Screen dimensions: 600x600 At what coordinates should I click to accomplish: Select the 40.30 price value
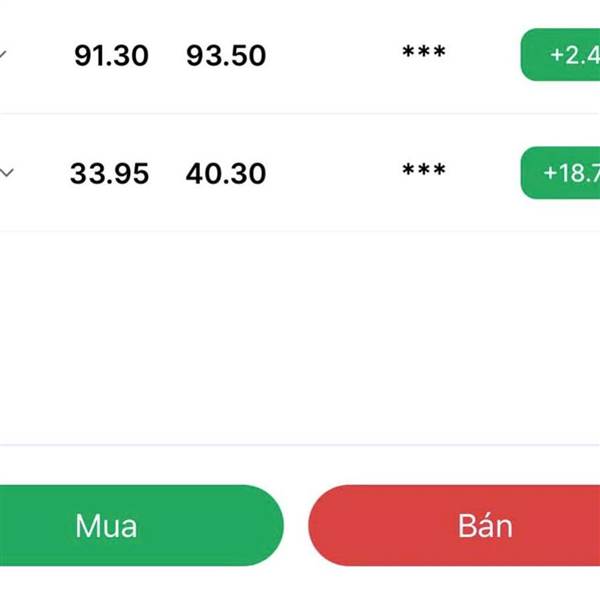click(226, 174)
